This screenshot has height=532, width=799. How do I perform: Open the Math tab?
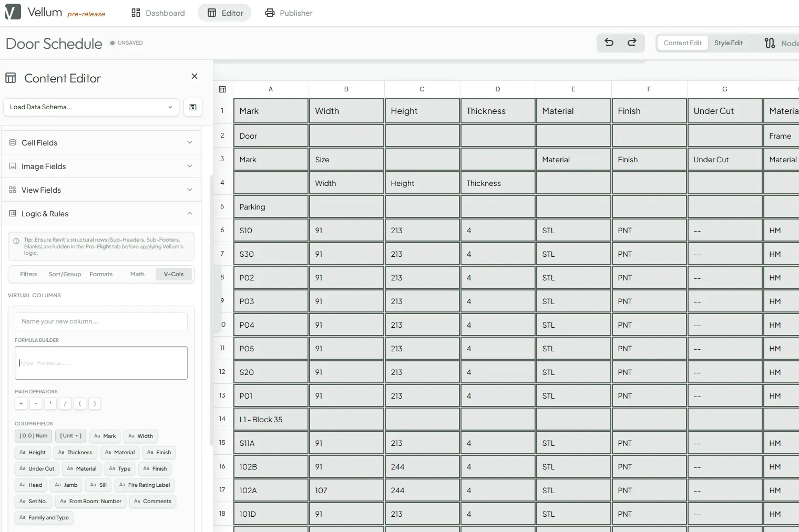[137, 274]
